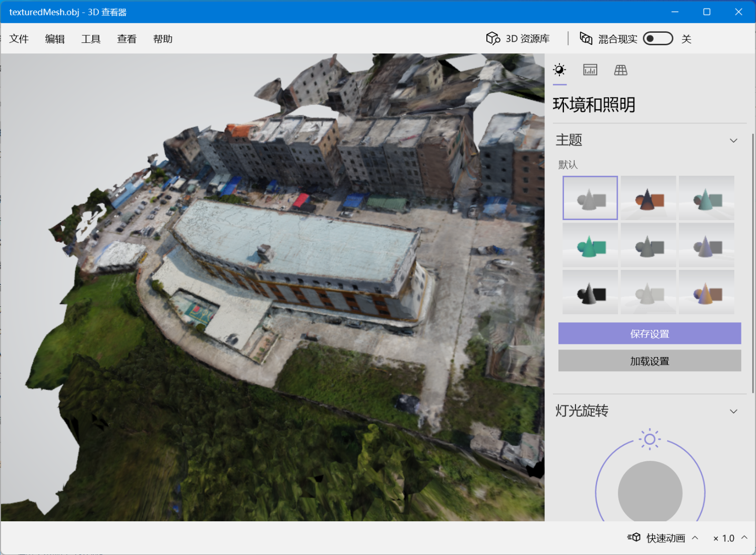This screenshot has height=555, width=756.
Task: Click the 混合现实 icon
Action: (x=586, y=38)
